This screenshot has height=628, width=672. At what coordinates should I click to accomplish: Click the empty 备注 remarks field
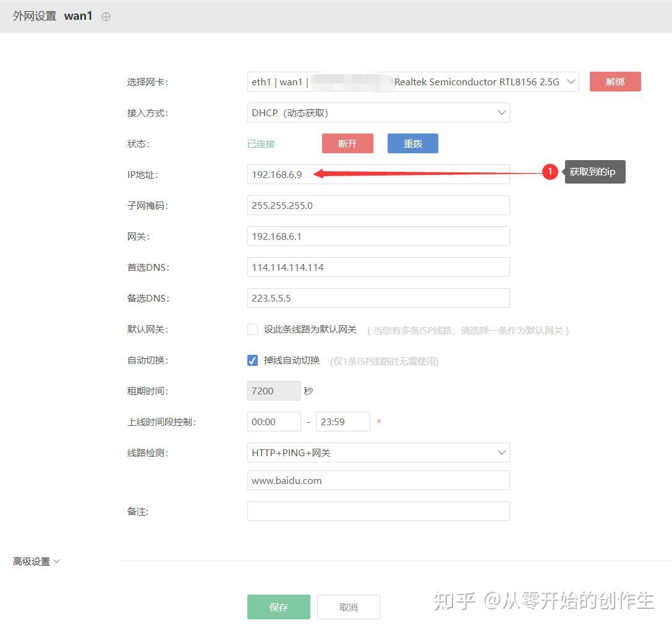click(378, 511)
